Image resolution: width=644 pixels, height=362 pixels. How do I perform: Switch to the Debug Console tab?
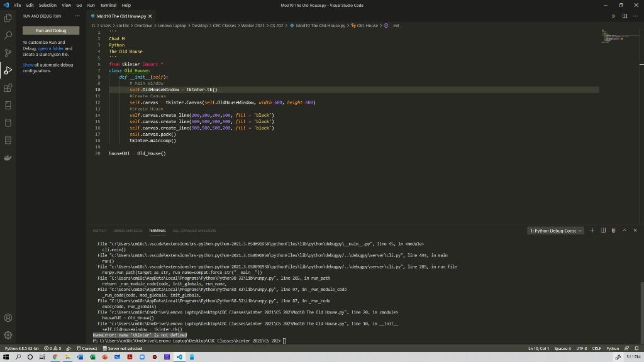128,231
